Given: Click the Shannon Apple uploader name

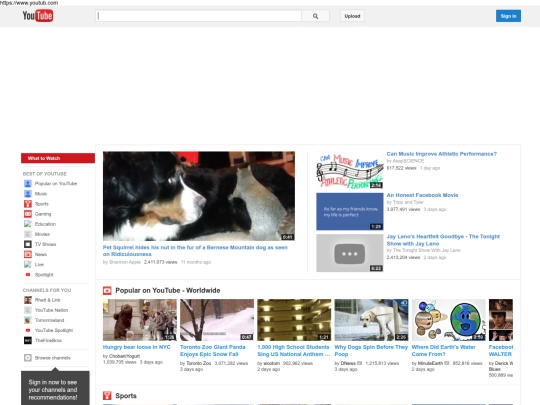Looking at the screenshot, I should (x=125, y=262).
